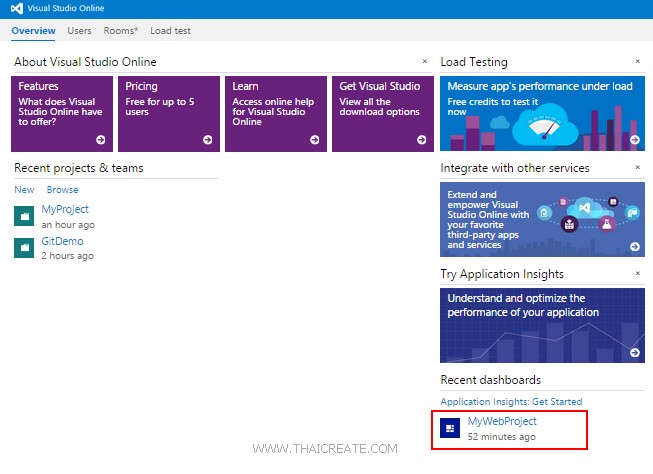
Task: Click the Measure app's performance banner
Action: coord(542,113)
